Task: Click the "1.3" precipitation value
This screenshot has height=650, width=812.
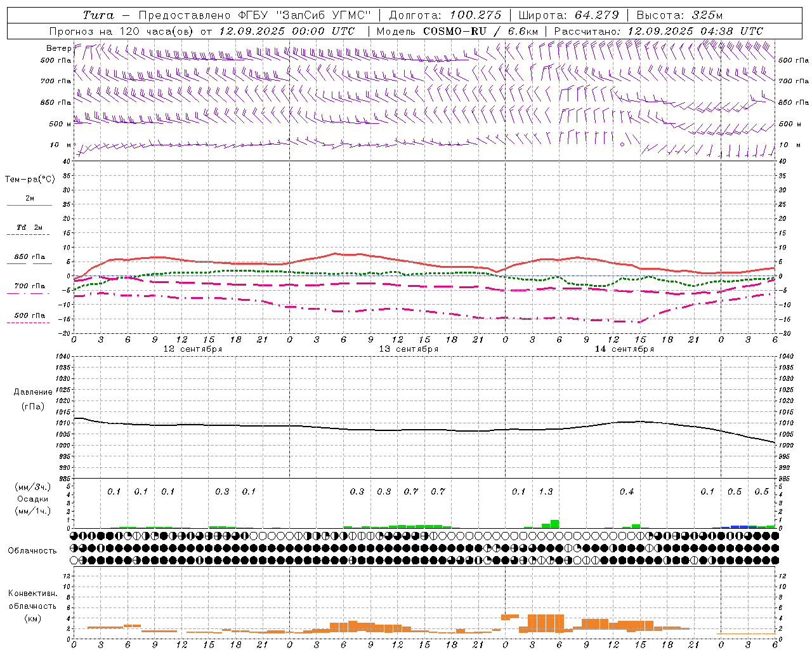Action: click(546, 491)
